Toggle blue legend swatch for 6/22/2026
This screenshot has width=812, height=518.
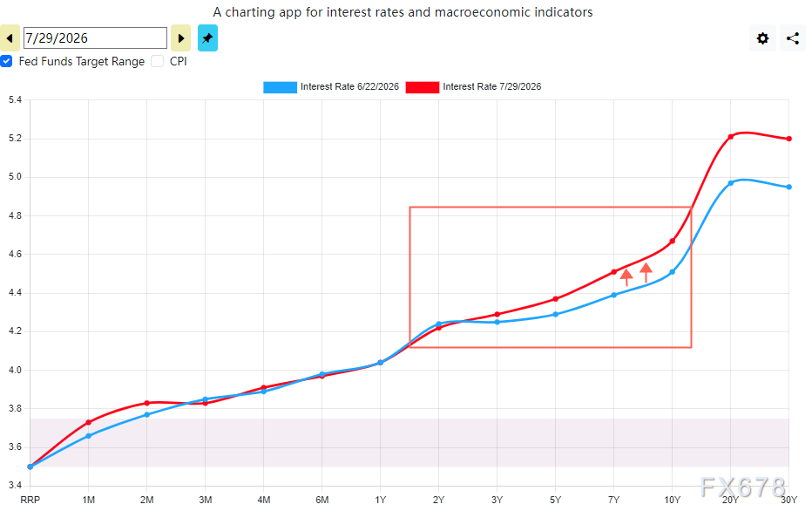[x=281, y=87]
